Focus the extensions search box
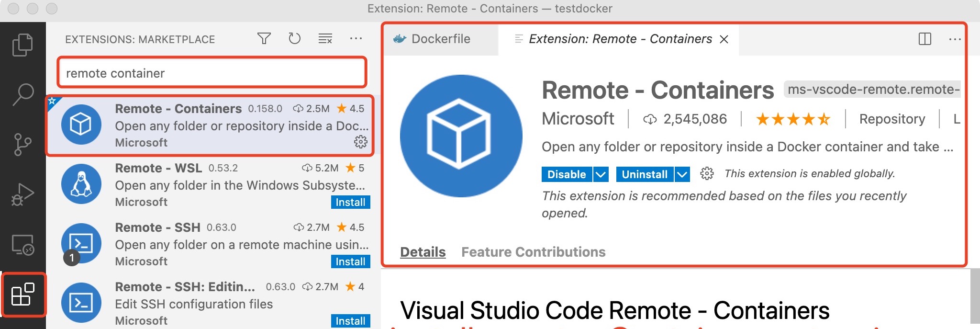980x329 pixels. 212,73
